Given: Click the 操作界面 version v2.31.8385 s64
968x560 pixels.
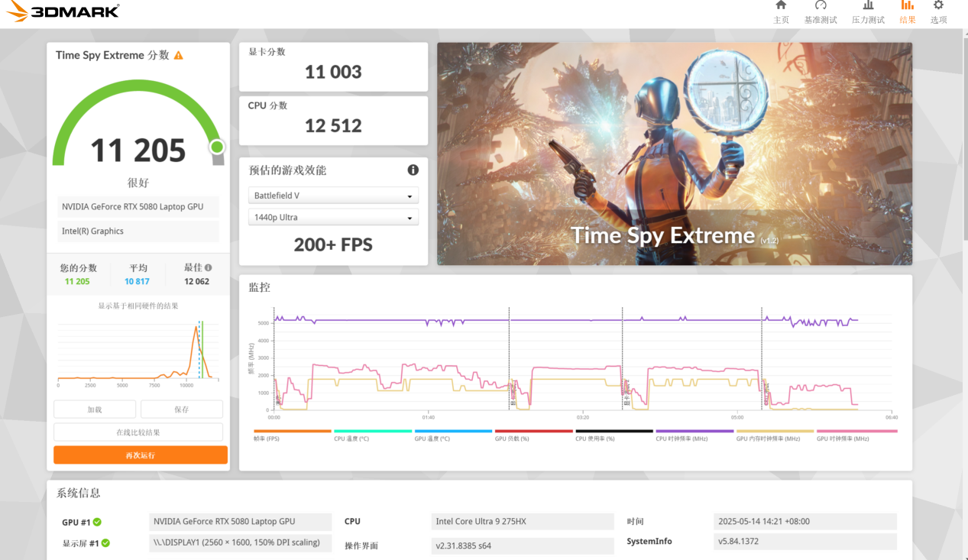Looking at the screenshot, I should tap(523, 545).
